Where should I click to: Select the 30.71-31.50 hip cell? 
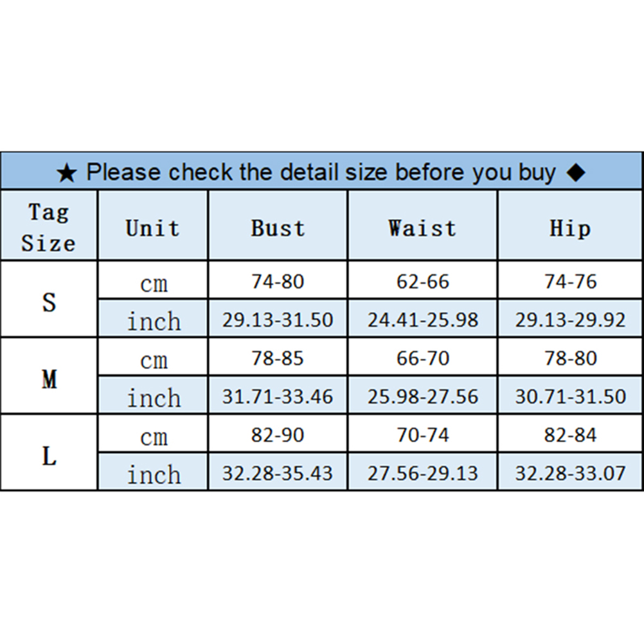click(x=570, y=397)
